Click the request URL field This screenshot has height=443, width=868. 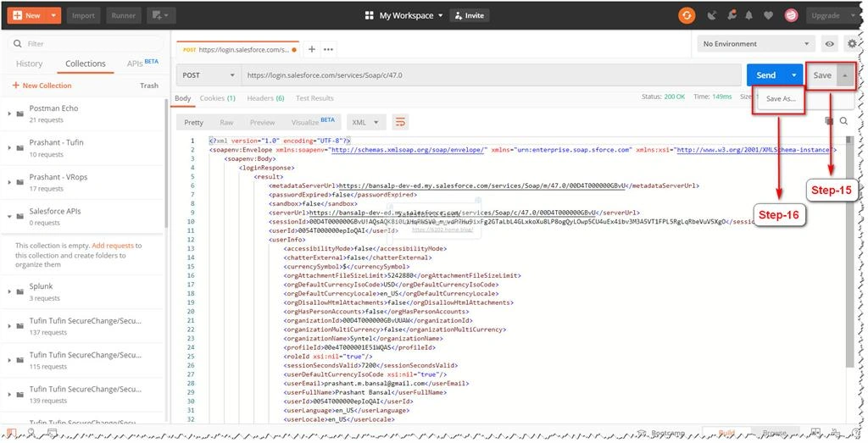[491, 75]
